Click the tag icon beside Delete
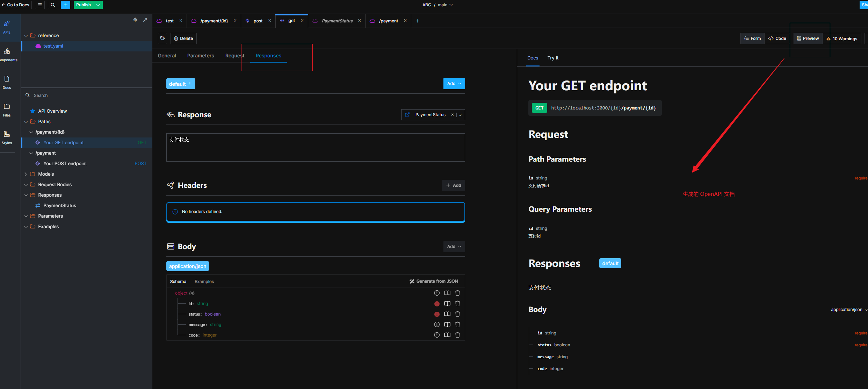The height and width of the screenshot is (389, 868). coord(162,38)
